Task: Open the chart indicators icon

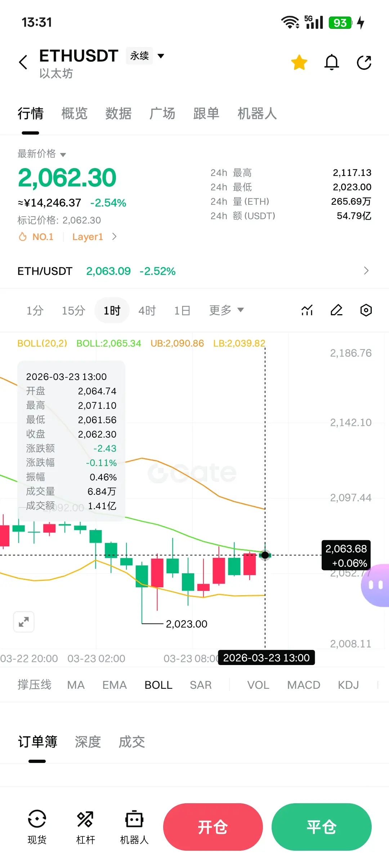Action: point(307,310)
